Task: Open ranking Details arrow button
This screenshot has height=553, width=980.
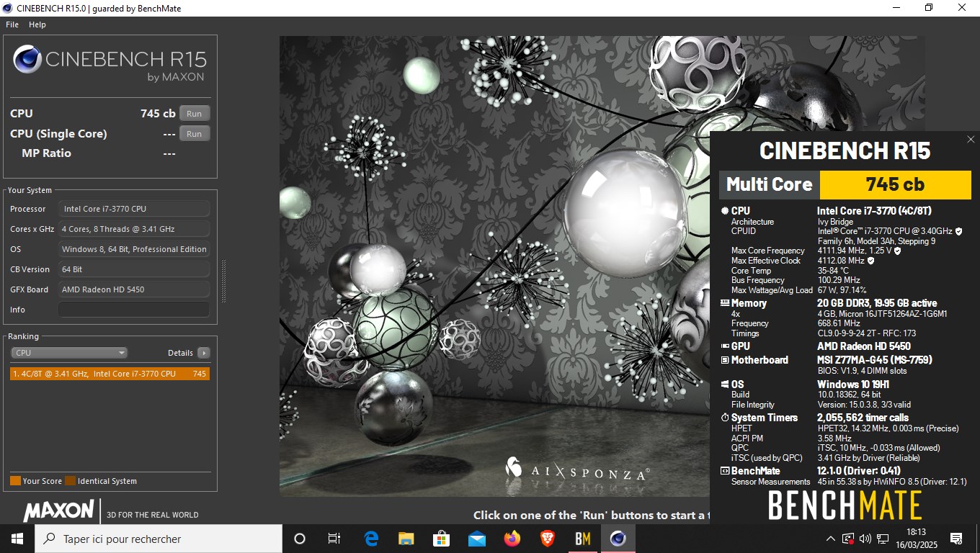Action: click(204, 353)
